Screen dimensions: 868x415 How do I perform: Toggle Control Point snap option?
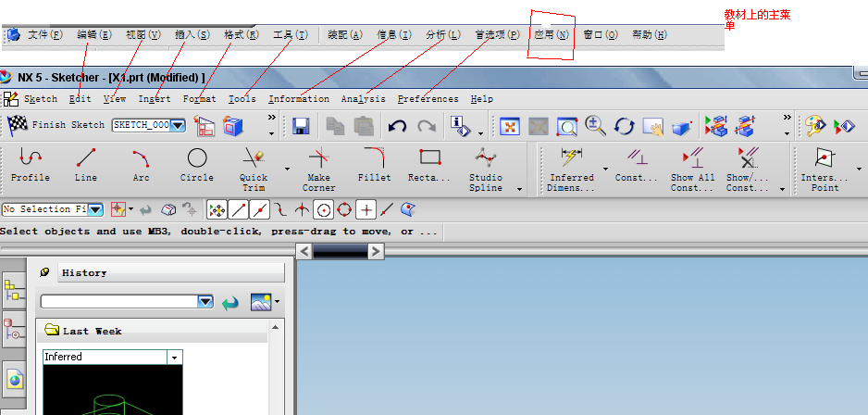pyautogui.click(x=280, y=210)
